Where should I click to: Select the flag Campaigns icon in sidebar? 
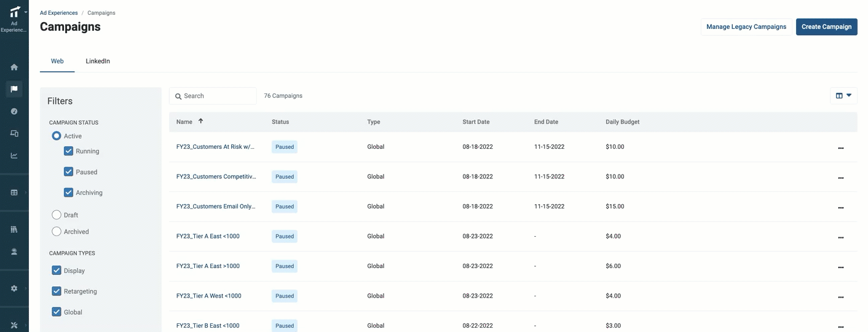pyautogui.click(x=14, y=89)
